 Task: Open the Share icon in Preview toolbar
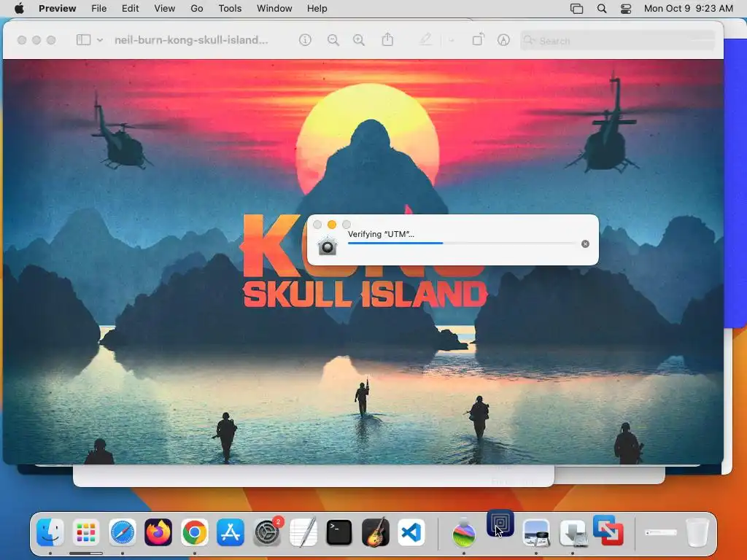coord(387,39)
